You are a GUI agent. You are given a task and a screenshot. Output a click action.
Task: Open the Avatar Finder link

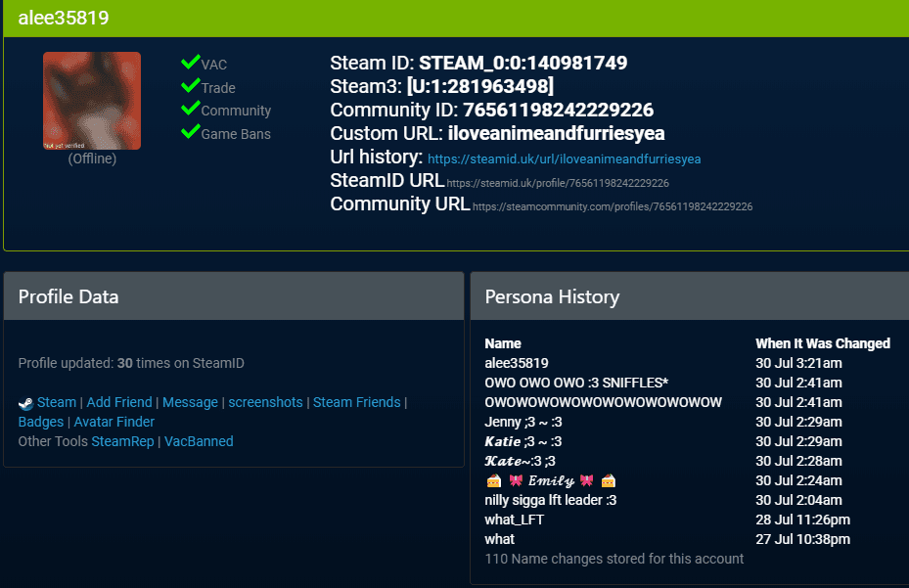(114, 422)
